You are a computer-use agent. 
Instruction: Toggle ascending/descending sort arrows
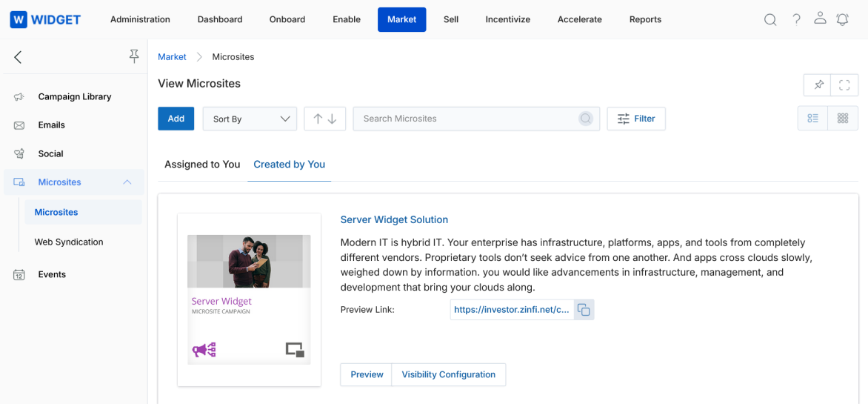coord(325,119)
